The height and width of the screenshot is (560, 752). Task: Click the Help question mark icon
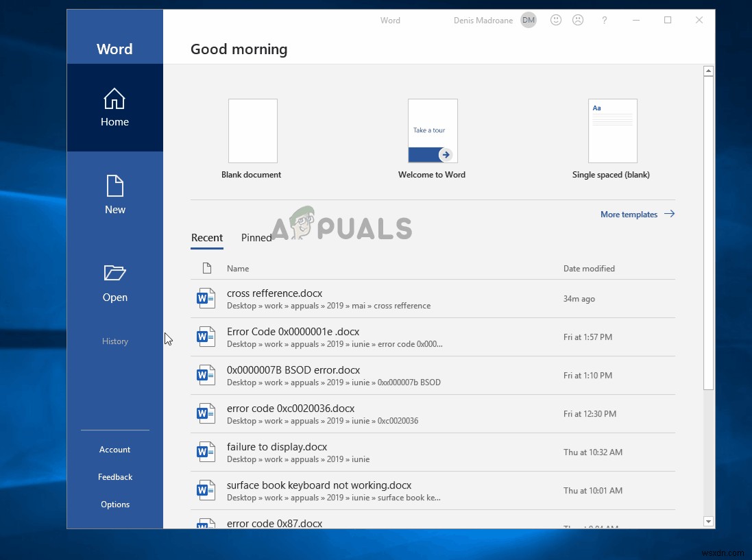point(604,20)
